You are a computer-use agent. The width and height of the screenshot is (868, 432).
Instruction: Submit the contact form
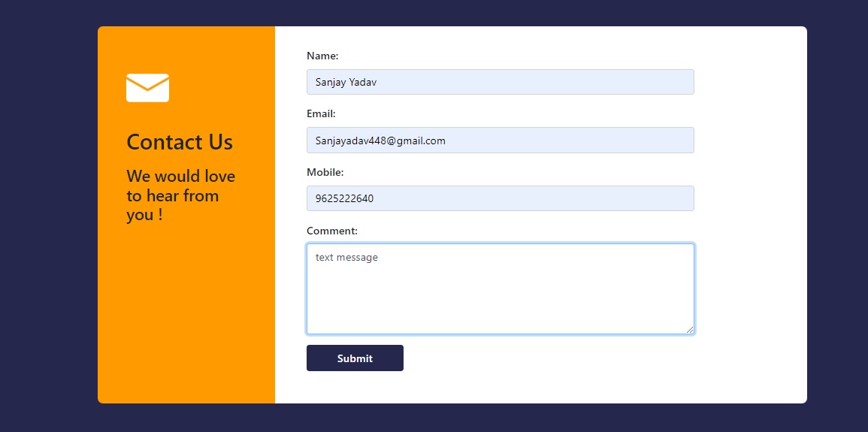coord(355,358)
